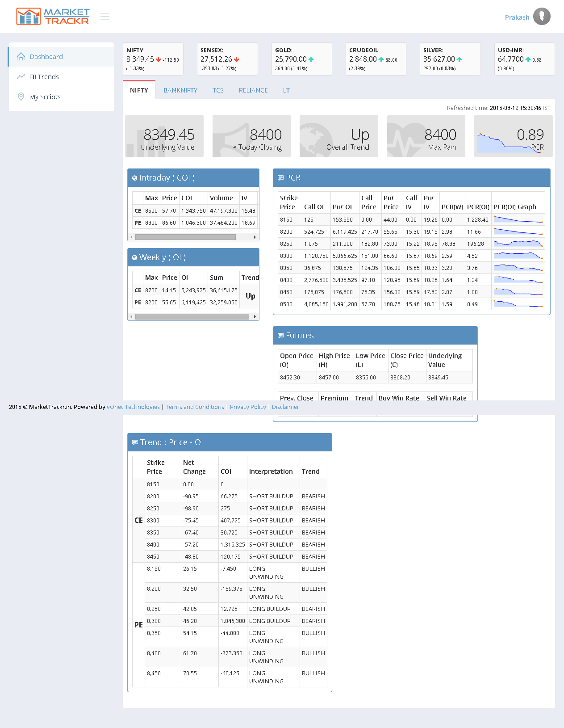Click the Weekly OI panel icon
The height and width of the screenshot is (728, 564).
[134, 257]
